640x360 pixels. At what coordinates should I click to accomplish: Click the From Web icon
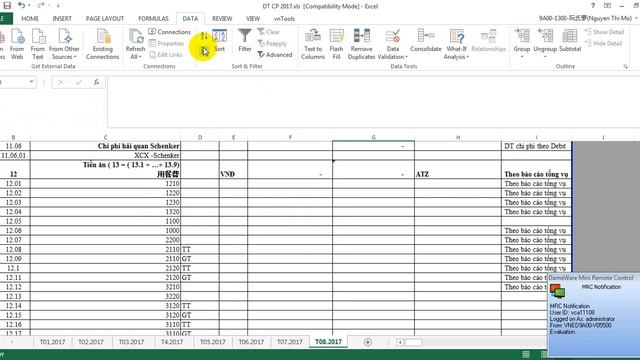coord(17,44)
